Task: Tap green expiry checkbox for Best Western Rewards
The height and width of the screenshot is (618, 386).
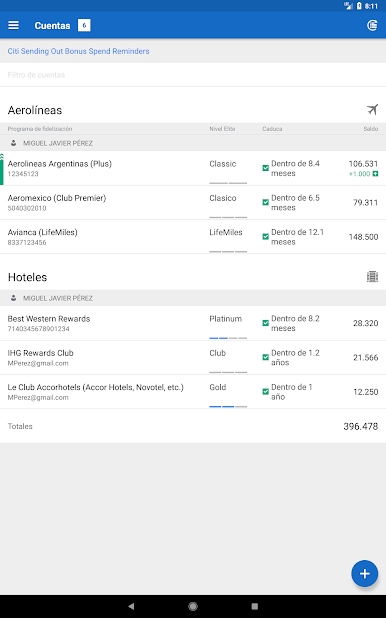Action: click(x=266, y=323)
